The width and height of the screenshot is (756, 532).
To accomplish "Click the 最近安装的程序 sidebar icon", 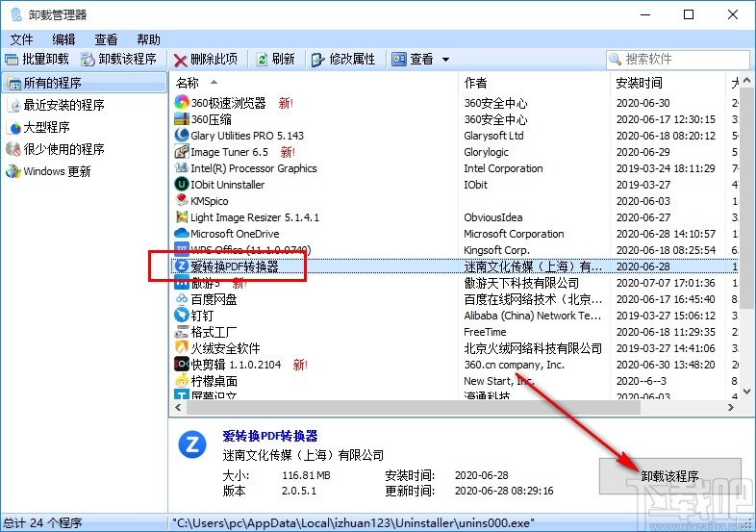I will (15, 105).
